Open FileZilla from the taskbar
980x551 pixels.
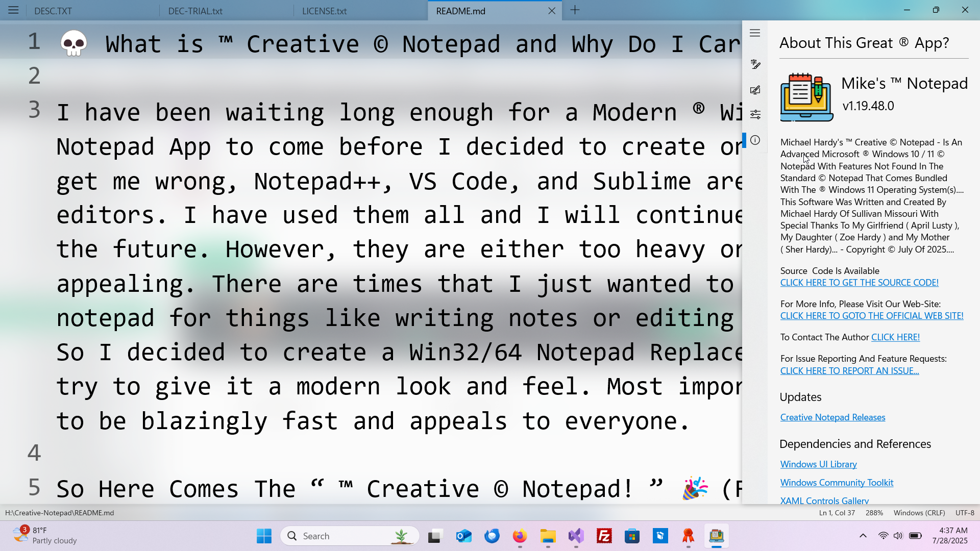tap(604, 536)
